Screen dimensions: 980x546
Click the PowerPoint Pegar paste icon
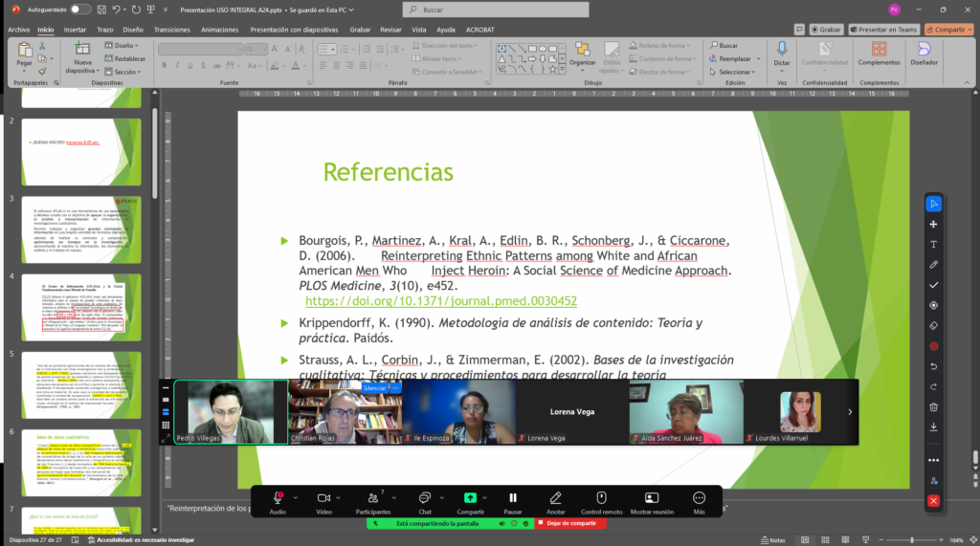24,50
